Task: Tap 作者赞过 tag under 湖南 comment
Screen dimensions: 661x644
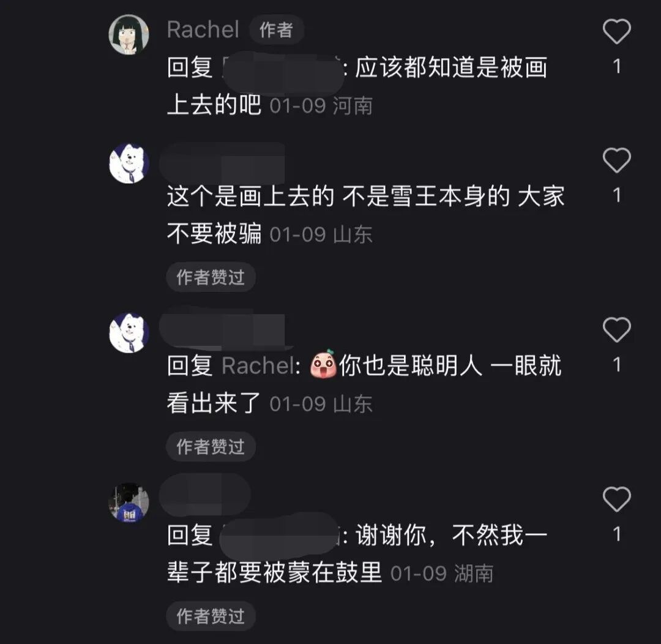Action: [x=211, y=616]
